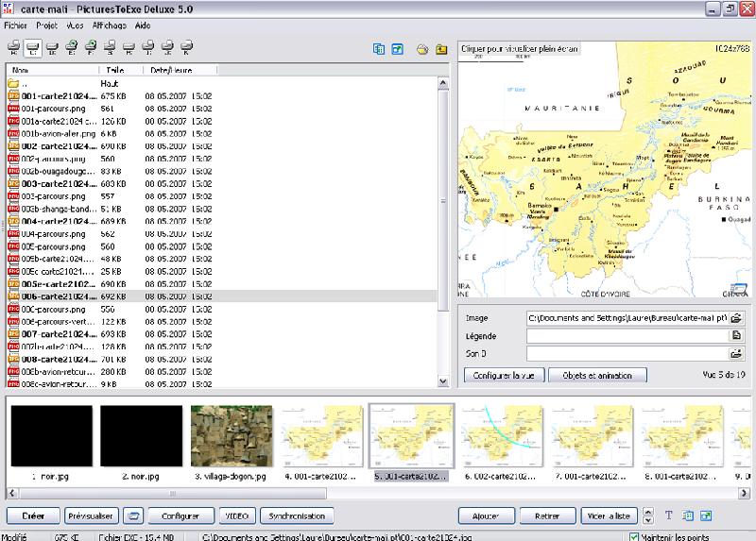Image resolution: width=756 pixels, height=541 pixels.
Task: Click into the Son input field
Action: [x=627, y=354]
